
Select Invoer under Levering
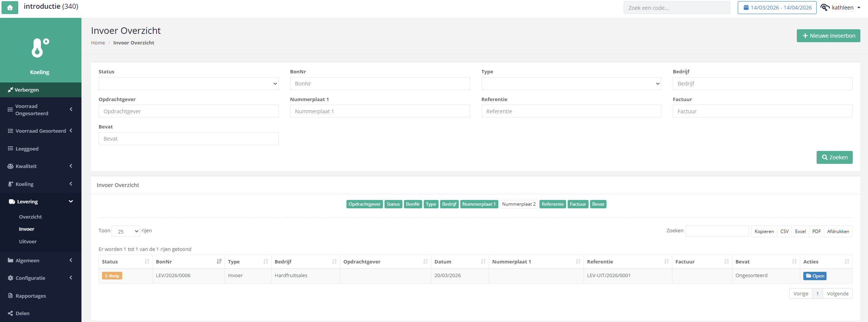tap(27, 229)
